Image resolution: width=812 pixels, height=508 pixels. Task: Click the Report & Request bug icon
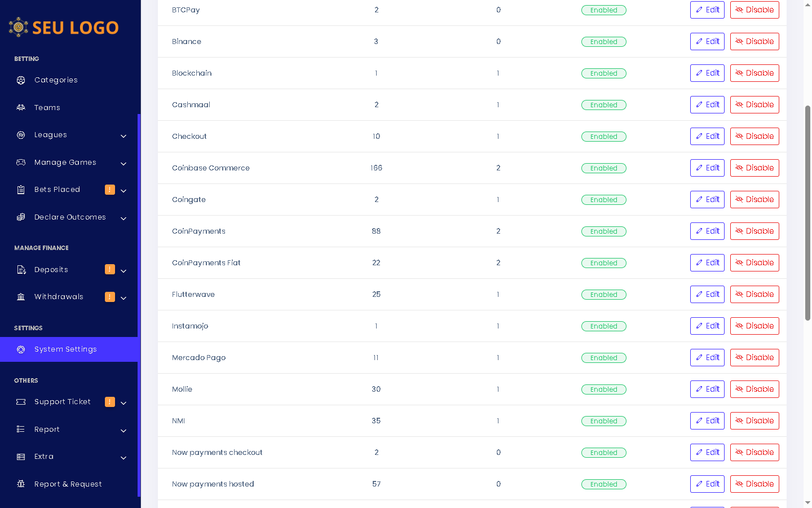(21, 484)
